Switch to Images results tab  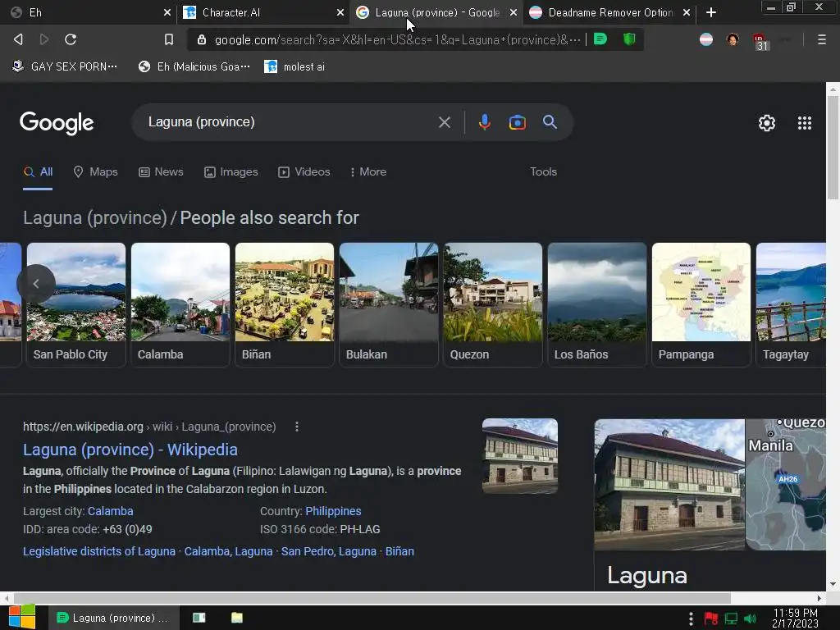tap(231, 172)
